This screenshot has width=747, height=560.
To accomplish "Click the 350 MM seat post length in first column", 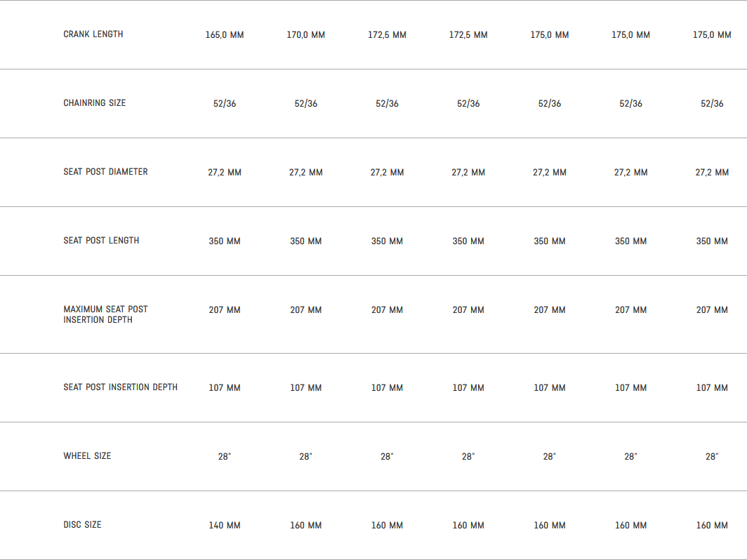I will (225, 241).
